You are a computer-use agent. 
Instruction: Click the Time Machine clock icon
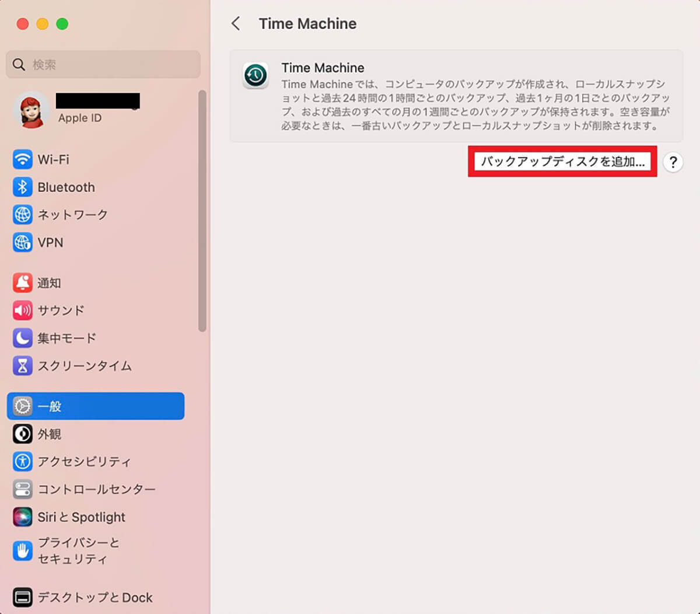(256, 75)
